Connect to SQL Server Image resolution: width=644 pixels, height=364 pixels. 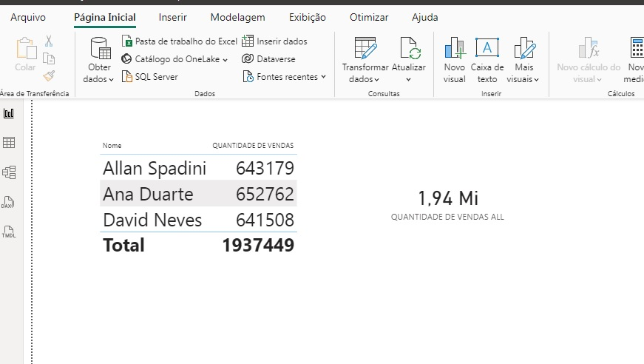150,76
